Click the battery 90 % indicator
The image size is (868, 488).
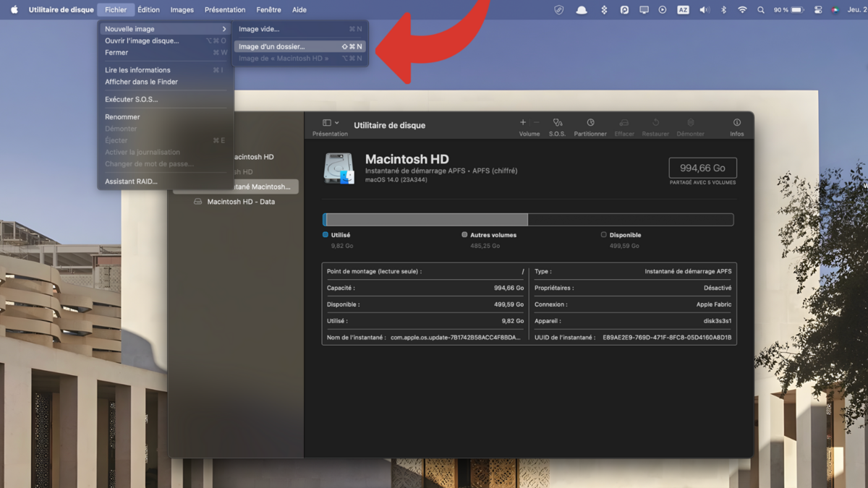(788, 10)
